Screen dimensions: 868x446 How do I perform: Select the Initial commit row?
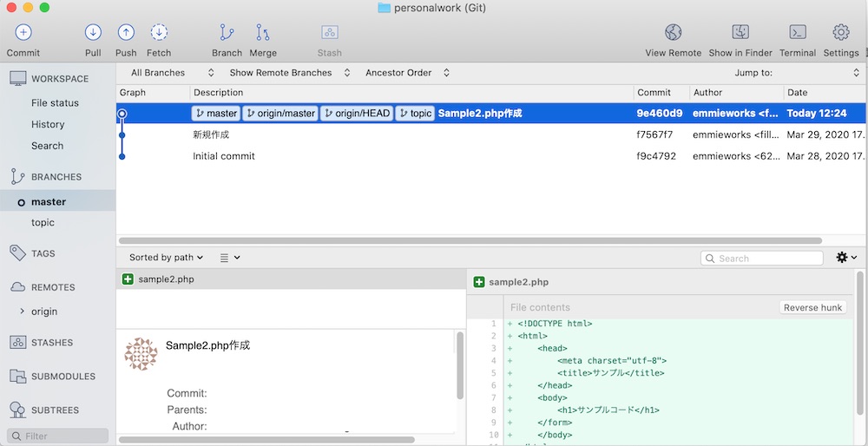[491, 156]
